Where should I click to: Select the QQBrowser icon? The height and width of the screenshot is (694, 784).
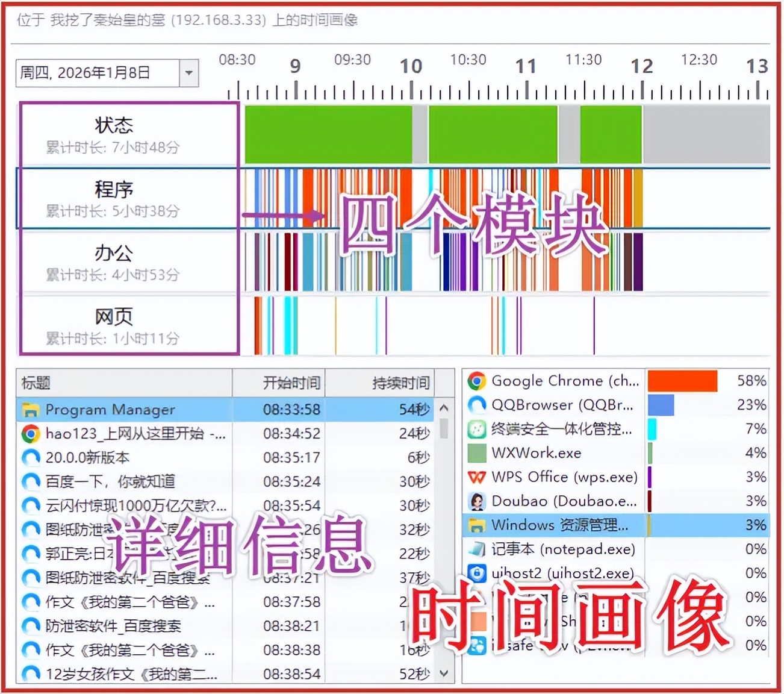[476, 405]
